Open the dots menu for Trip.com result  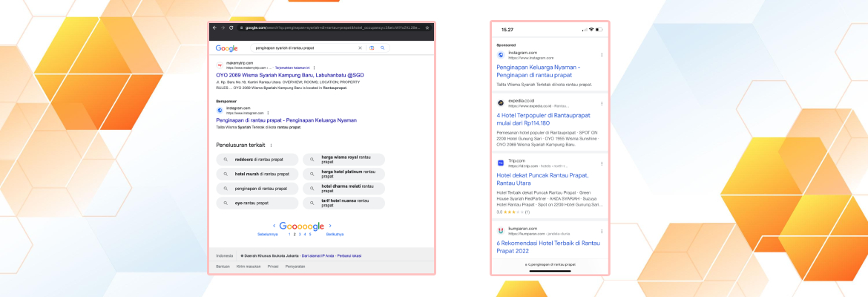point(602,163)
